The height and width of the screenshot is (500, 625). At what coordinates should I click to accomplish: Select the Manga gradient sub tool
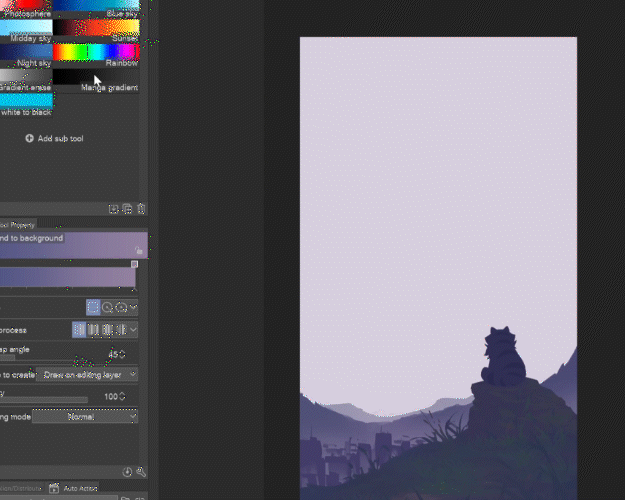click(96, 81)
